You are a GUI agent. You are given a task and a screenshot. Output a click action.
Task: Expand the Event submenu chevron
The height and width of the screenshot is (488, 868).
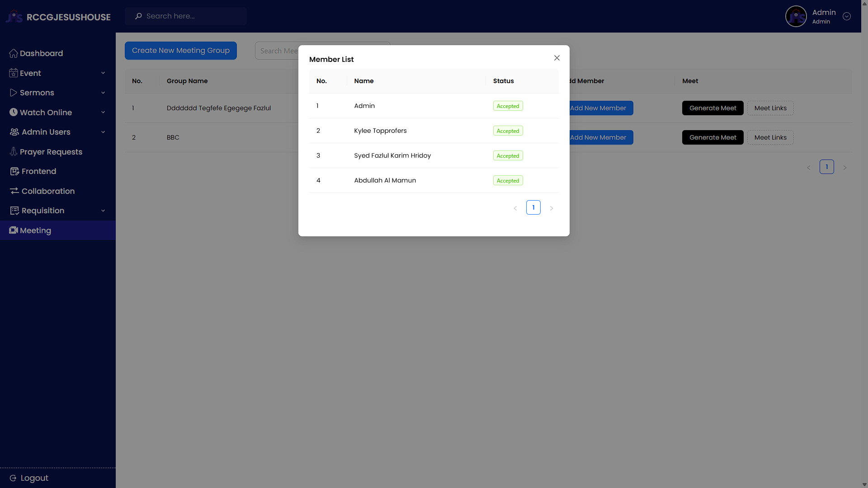coord(103,73)
